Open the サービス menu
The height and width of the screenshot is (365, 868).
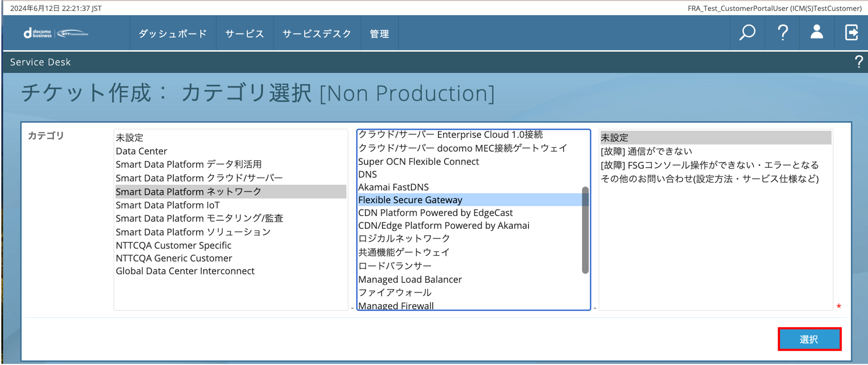[245, 33]
